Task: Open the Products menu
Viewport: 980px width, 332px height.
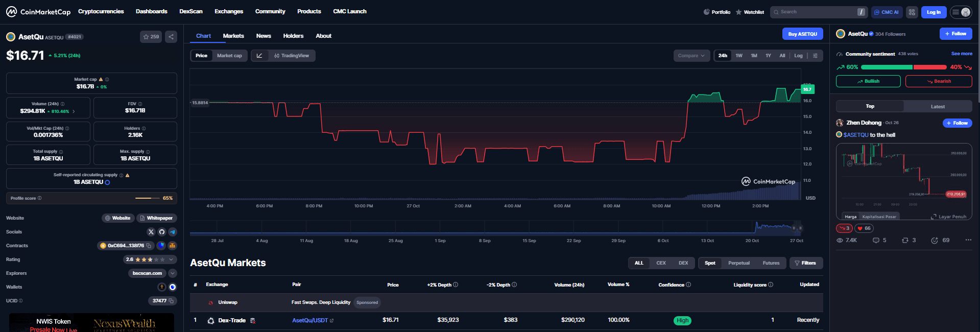Action: click(309, 11)
